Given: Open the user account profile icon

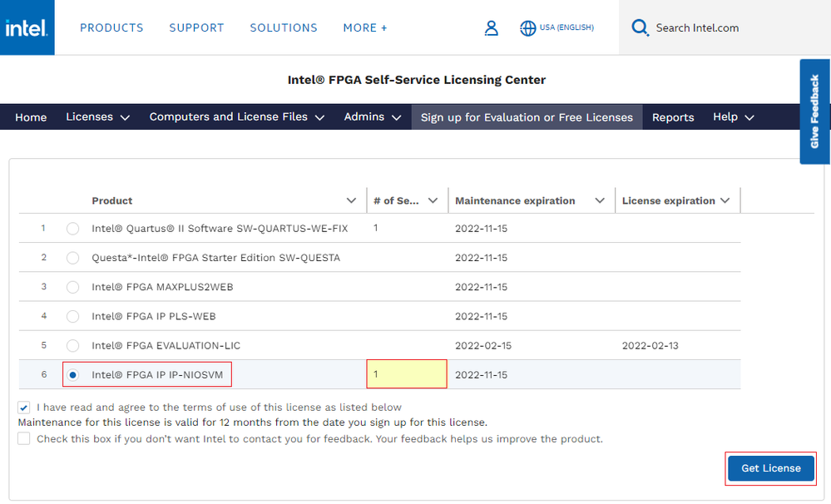Looking at the screenshot, I should [x=491, y=28].
